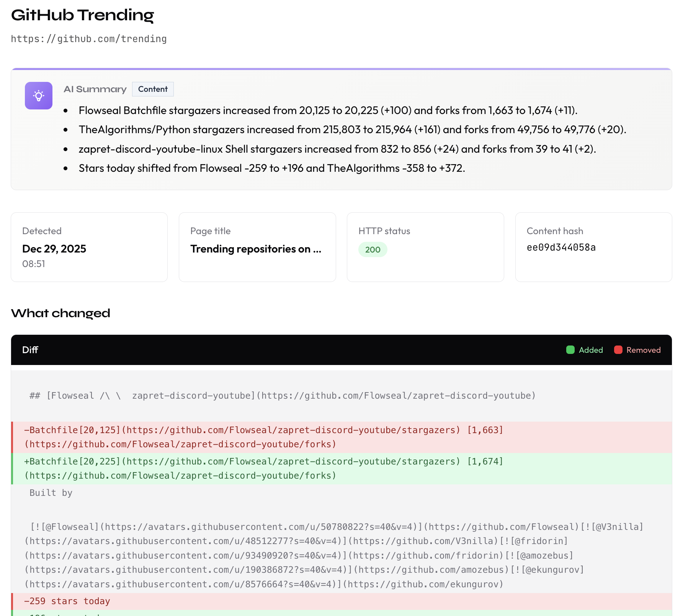This screenshot has height=616, width=683.
Task: Click the AI Summary lightbulb icon
Action: tap(38, 96)
